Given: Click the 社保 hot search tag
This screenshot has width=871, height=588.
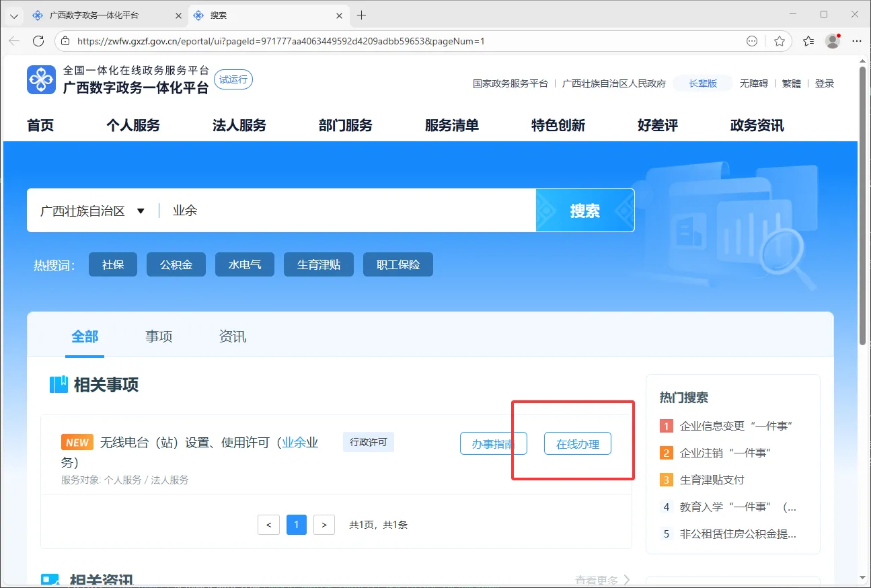Looking at the screenshot, I should pyautogui.click(x=113, y=264).
